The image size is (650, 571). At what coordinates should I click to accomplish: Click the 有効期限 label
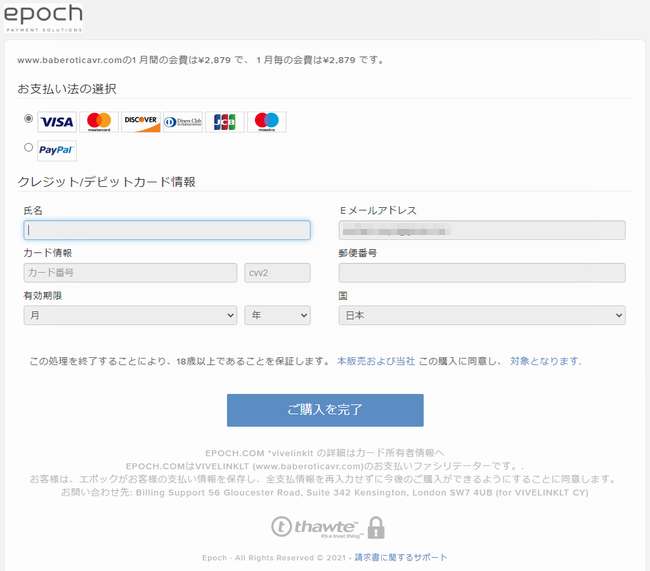[43, 296]
